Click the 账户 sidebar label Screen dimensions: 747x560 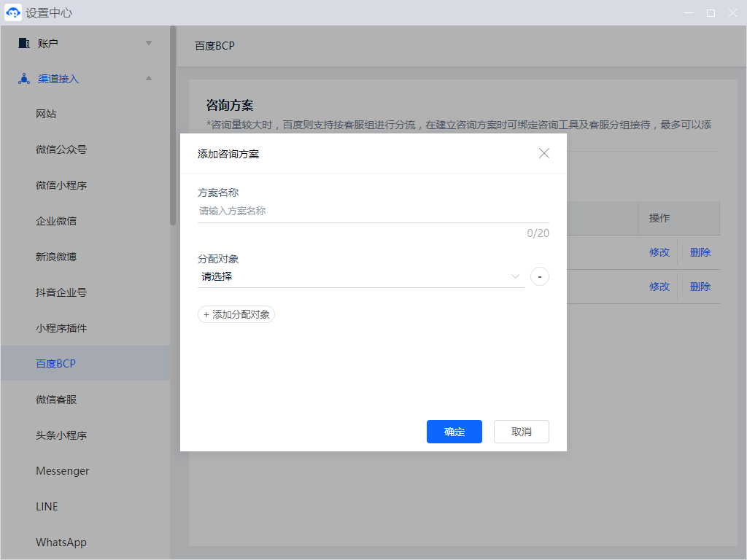pos(47,43)
